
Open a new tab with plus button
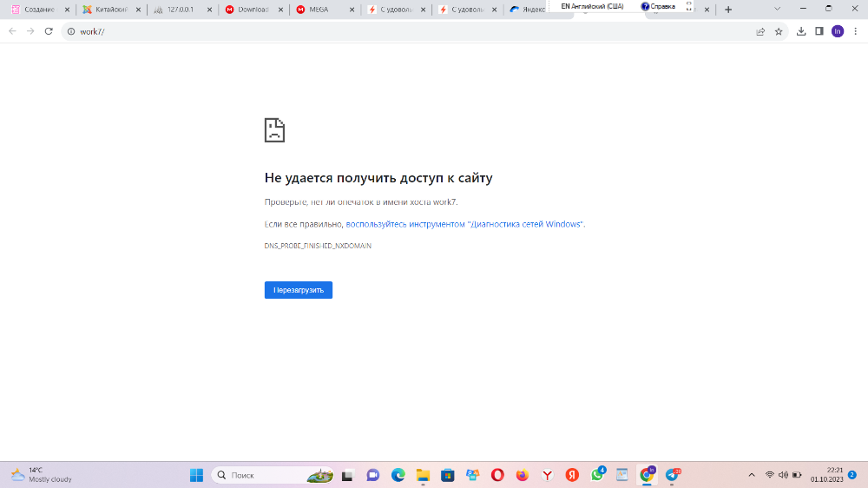(727, 10)
